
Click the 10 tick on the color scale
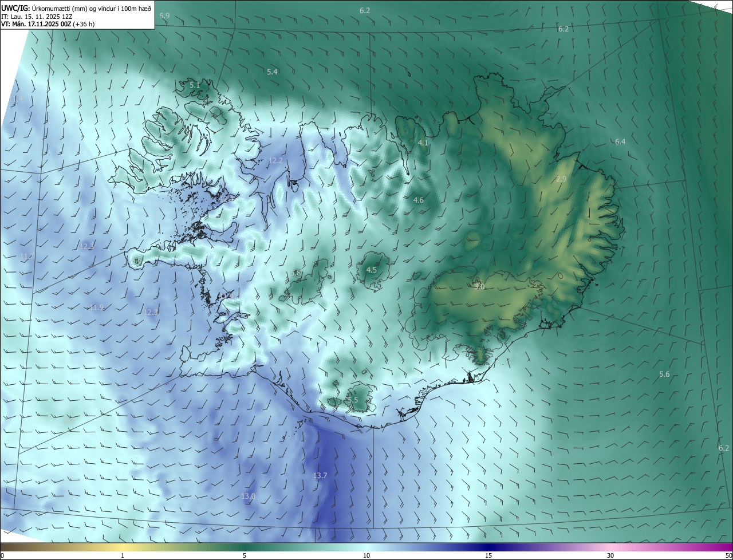(366, 555)
